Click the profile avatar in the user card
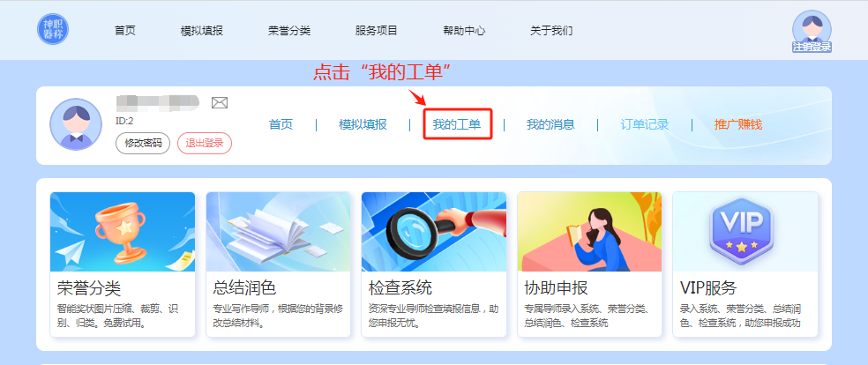This screenshot has height=365, width=868. click(76, 124)
